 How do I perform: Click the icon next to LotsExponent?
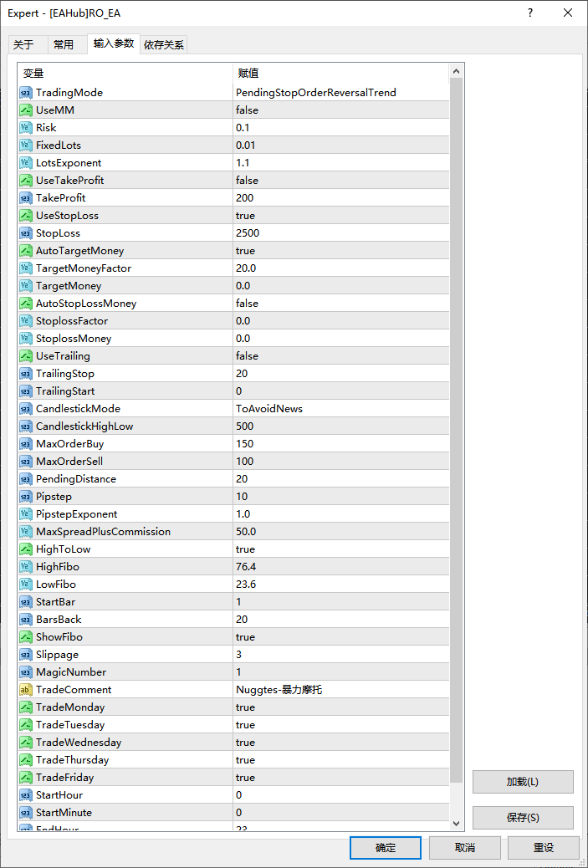pos(26,163)
